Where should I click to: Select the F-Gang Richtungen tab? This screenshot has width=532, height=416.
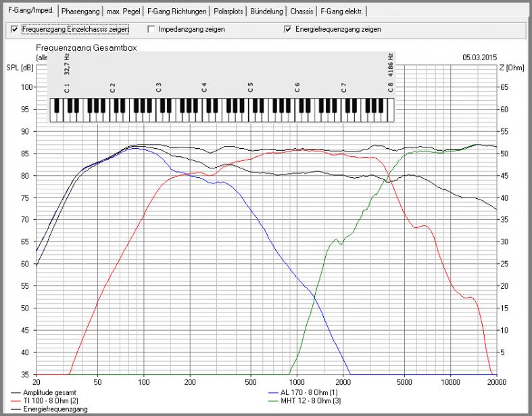click(178, 11)
